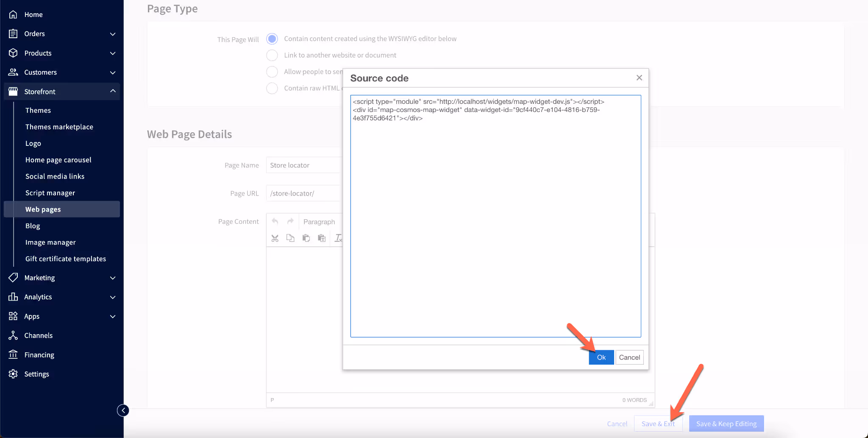This screenshot has height=438, width=868.
Task: Click the Channels sidebar label
Action: pyautogui.click(x=39, y=335)
